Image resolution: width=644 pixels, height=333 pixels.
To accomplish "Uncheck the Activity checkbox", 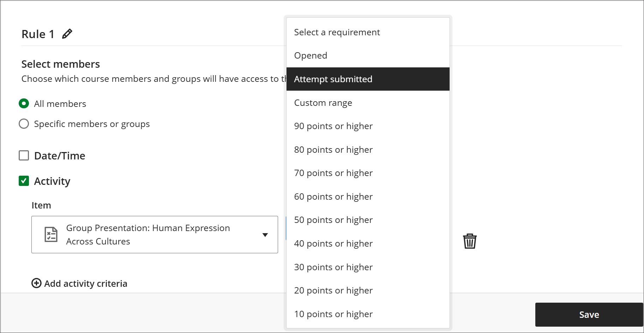I will pyautogui.click(x=24, y=181).
